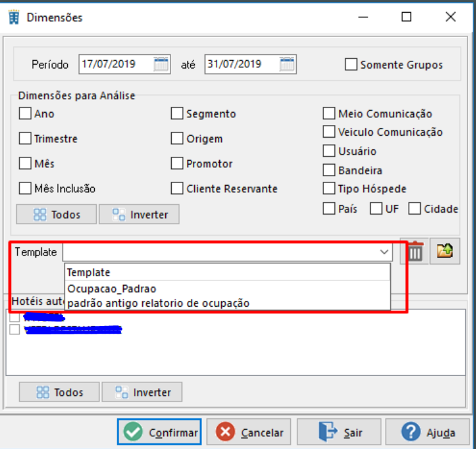Click the save template folder icon
Screen dimensions: 476x449
[445, 251]
